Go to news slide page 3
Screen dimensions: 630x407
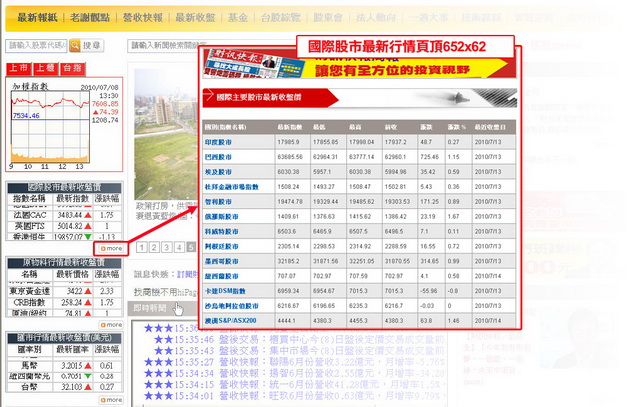167,247
